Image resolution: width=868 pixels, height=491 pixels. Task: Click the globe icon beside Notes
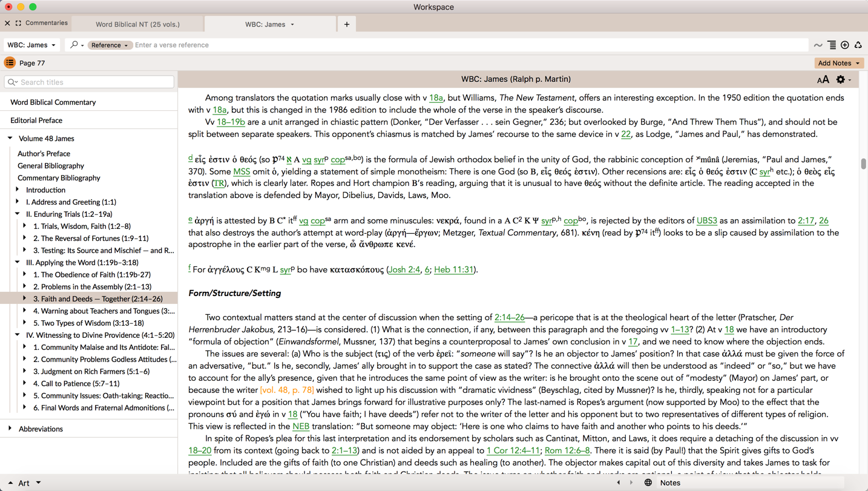pyautogui.click(x=648, y=483)
